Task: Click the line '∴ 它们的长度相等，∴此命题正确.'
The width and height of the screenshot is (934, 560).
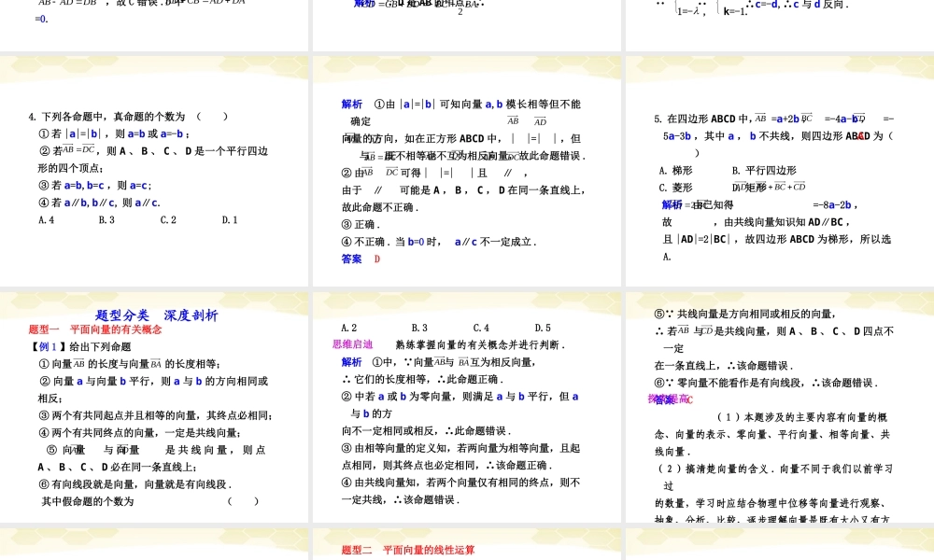Action: point(422,379)
